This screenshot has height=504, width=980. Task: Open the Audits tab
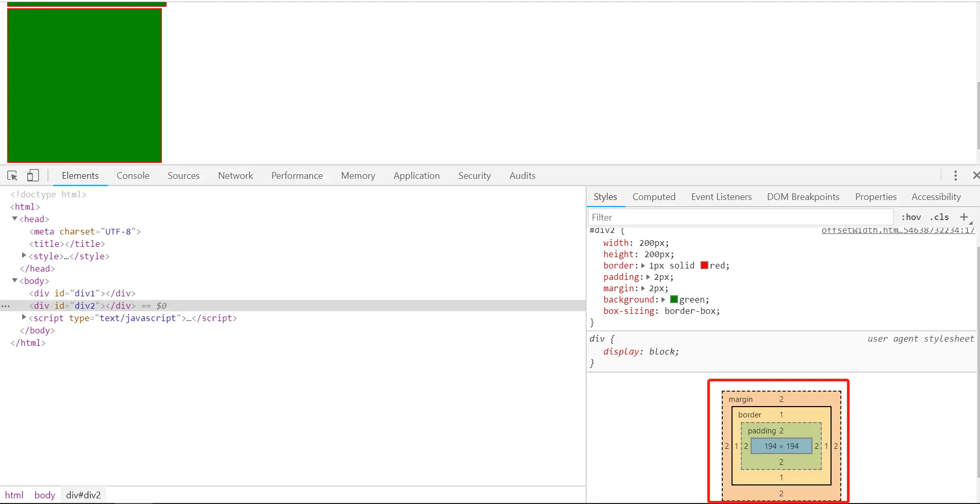coord(522,176)
